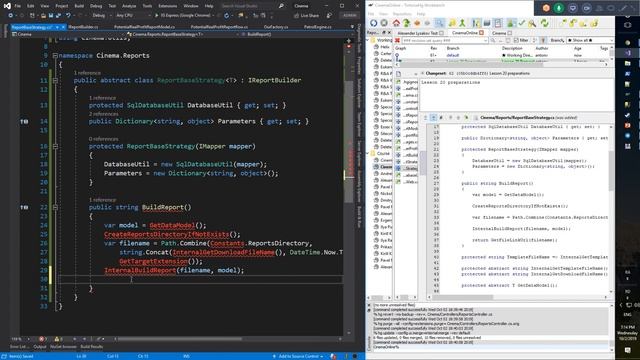Sort revisions by the Author column header

542,48
